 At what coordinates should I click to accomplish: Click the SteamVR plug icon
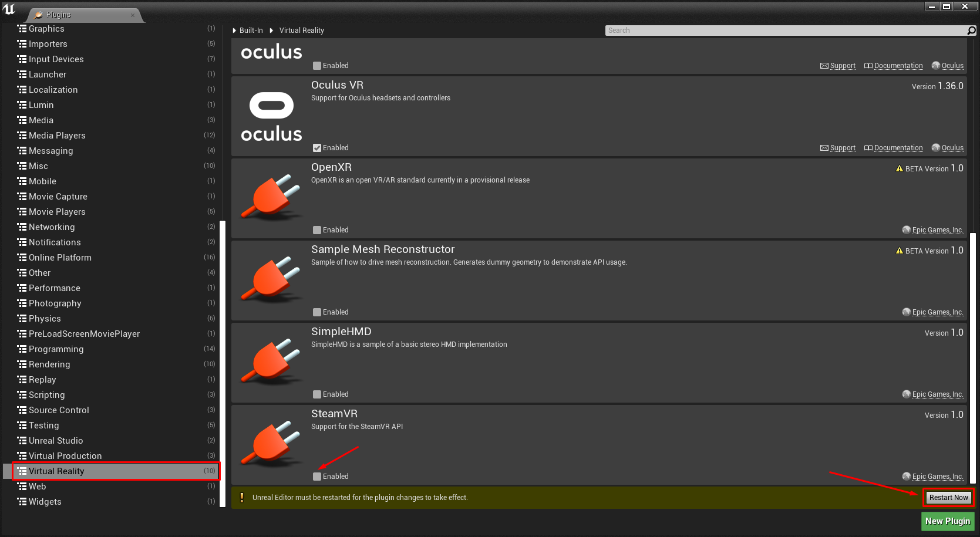(272, 443)
